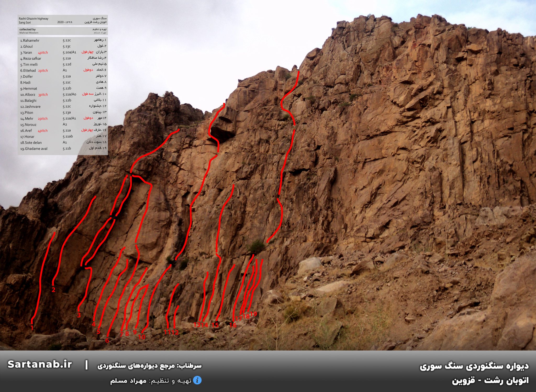Image resolution: width=536 pixels, height=392 pixels.
Task: Click 'collected by Mahrad Moslem' credit
Action: click(29, 31)
